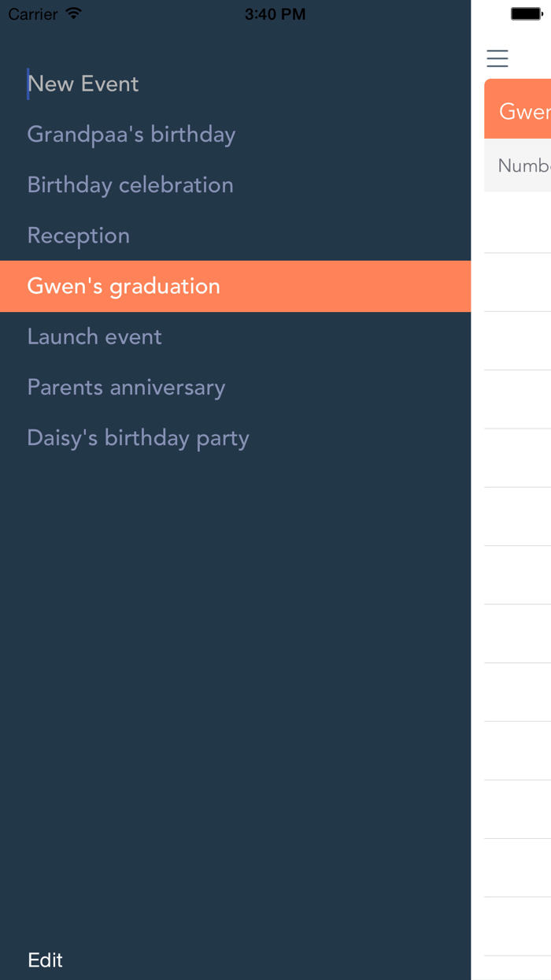Select the Parents anniversary entry
Viewport: 551px width, 980px height.
click(126, 387)
